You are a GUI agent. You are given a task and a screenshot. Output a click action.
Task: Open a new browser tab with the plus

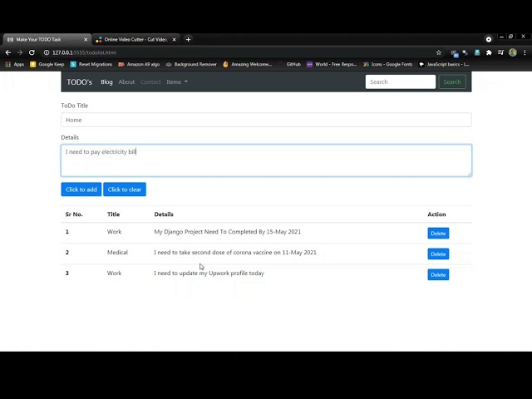(x=189, y=39)
